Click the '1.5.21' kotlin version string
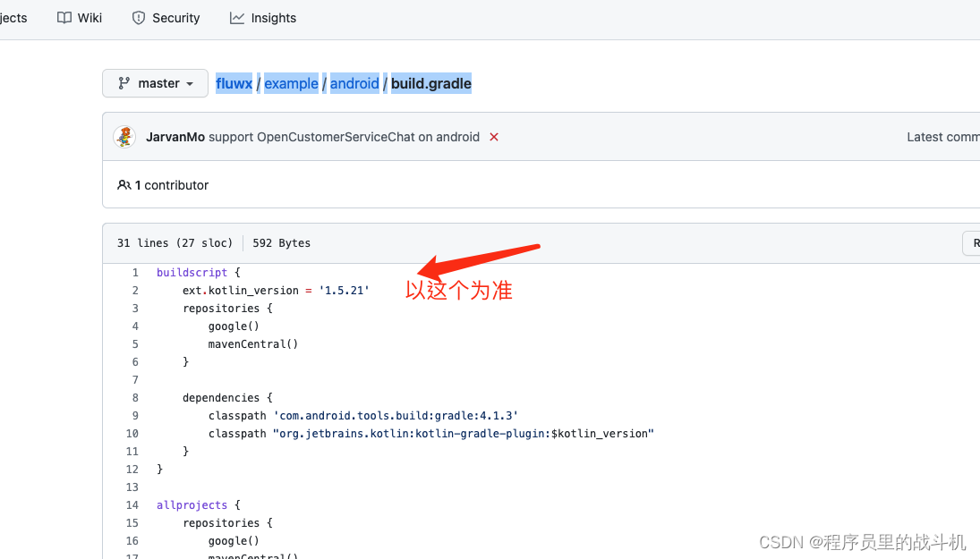Viewport: 980px width, 559px height. click(x=345, y=291)
